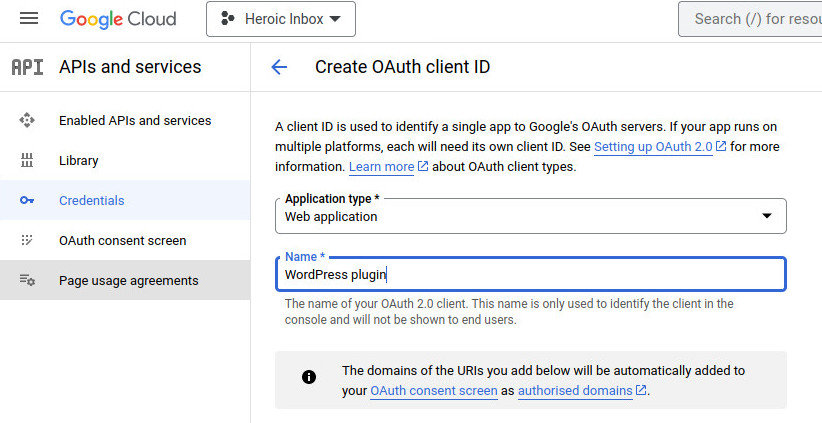
Task: Click the search resources field
Action: tap(750, 19)
